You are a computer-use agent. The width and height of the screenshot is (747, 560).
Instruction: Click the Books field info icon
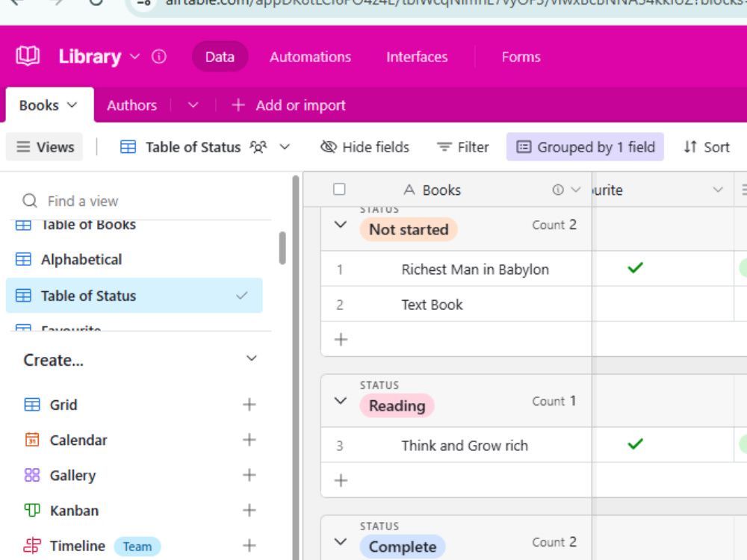[558, 190]
